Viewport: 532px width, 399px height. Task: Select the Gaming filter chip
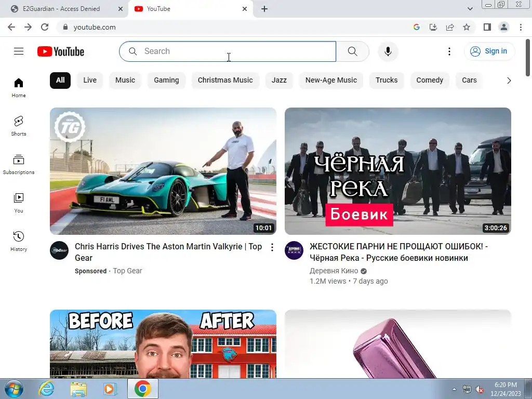click(166, 81)
